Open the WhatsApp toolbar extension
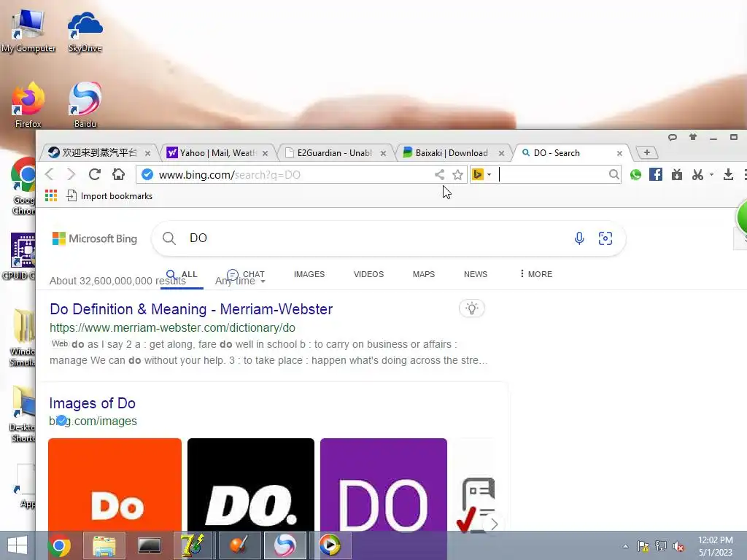 tap(635, 175)
